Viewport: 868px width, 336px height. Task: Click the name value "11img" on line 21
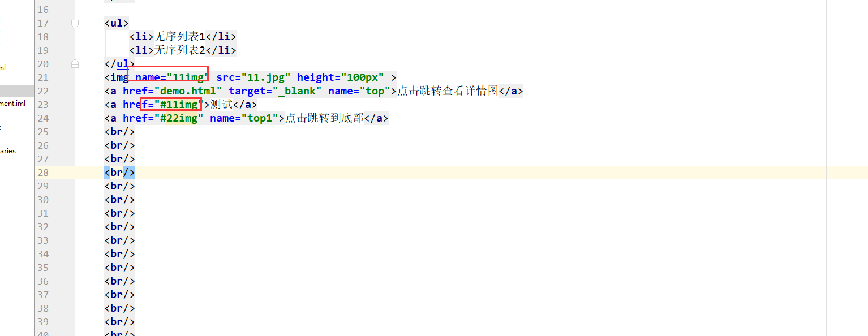188,77
